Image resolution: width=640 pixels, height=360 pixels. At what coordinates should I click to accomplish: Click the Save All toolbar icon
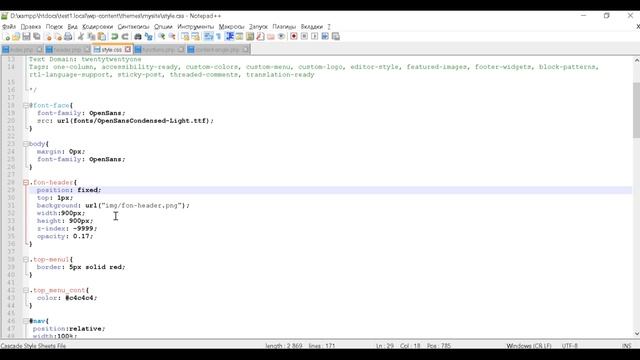tap(37, 37)
